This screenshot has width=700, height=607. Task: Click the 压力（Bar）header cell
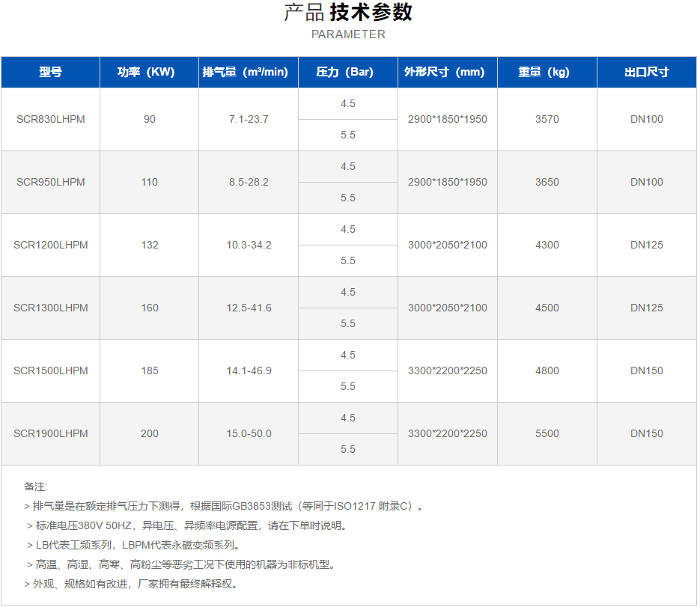pos(347,72)
